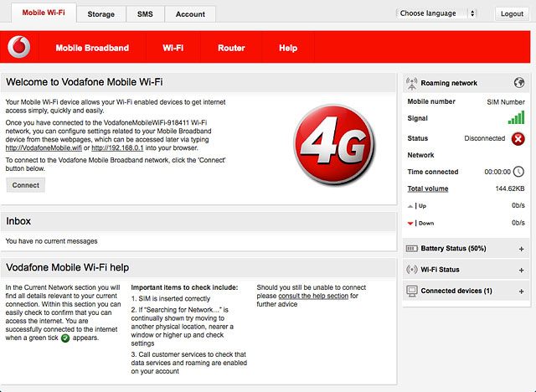Screen dimensions: 536x392
Task: Click the 00:00:00 time connected value
Action: coord(497,172)
